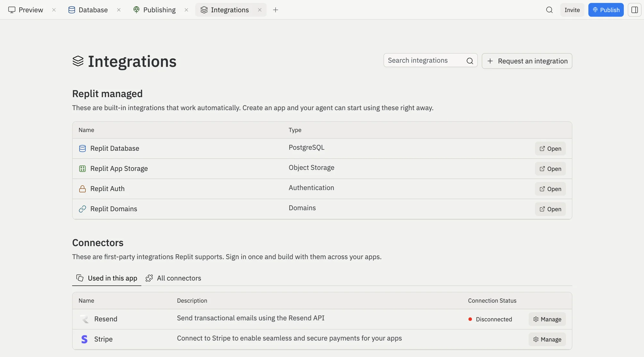Click the Resend logo icon
Image resolution: width=644 pixels, height=357 pixels.
(x=84, y=319)
